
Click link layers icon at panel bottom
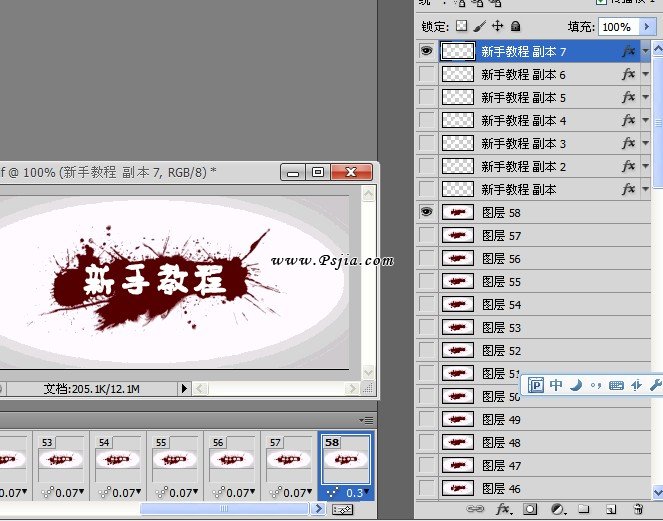(475, 509)
